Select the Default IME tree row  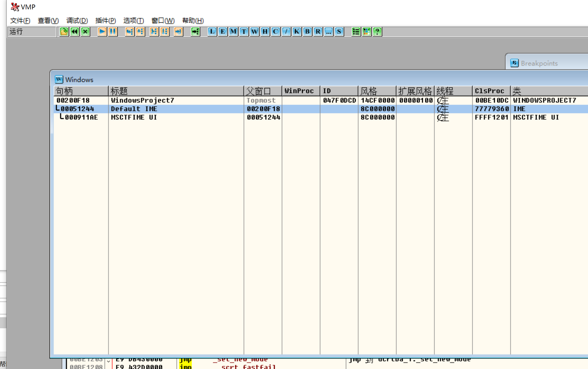tap(134, 109)
